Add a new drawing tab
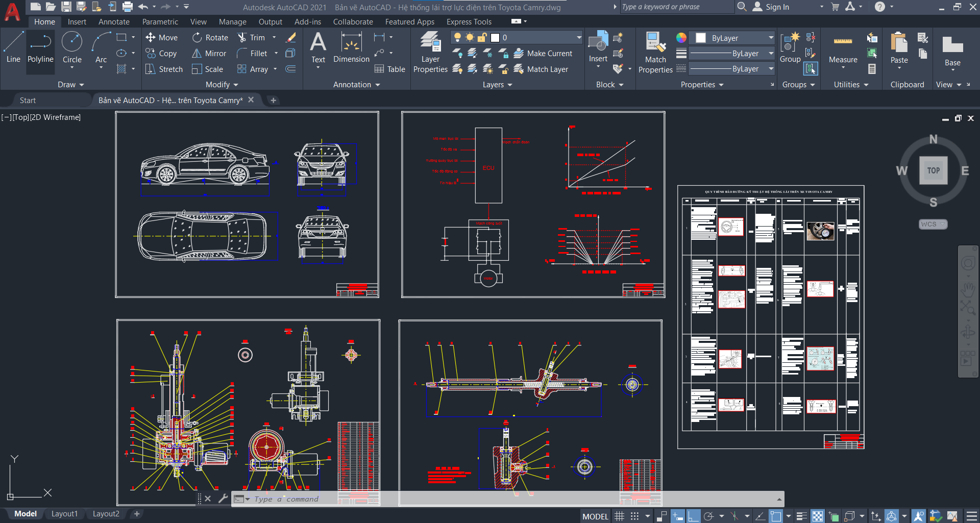This screenshot has width=980, height=523. 273,100
